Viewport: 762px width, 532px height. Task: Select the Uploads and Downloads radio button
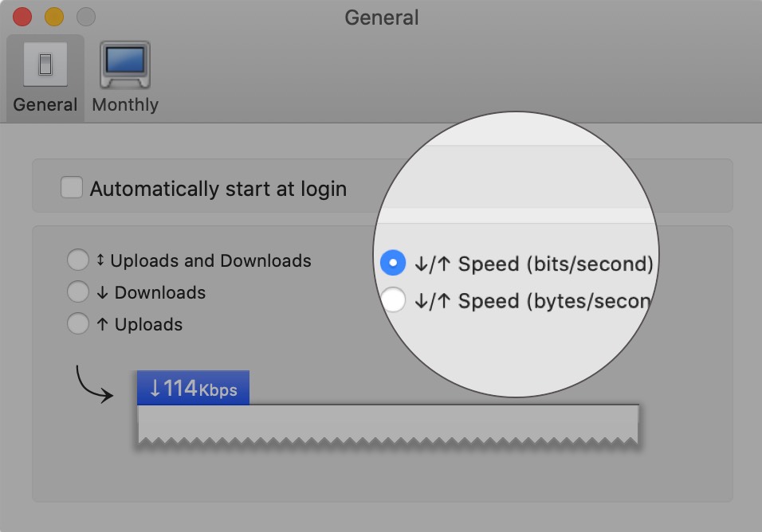click(x=78, y=260)
